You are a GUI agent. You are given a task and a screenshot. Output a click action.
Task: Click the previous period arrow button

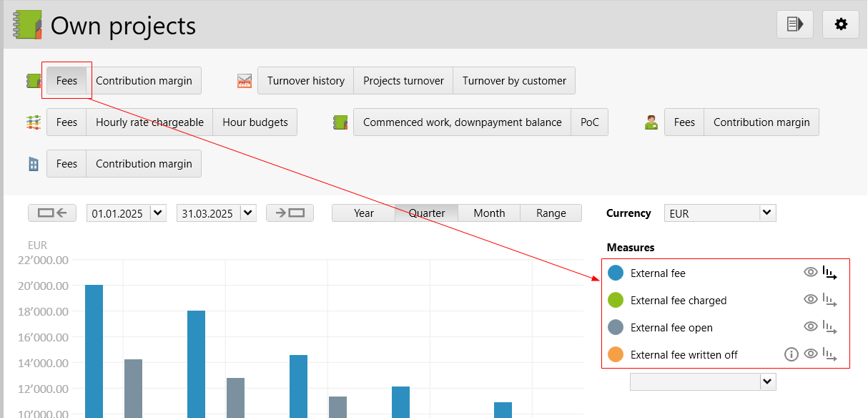52,213
